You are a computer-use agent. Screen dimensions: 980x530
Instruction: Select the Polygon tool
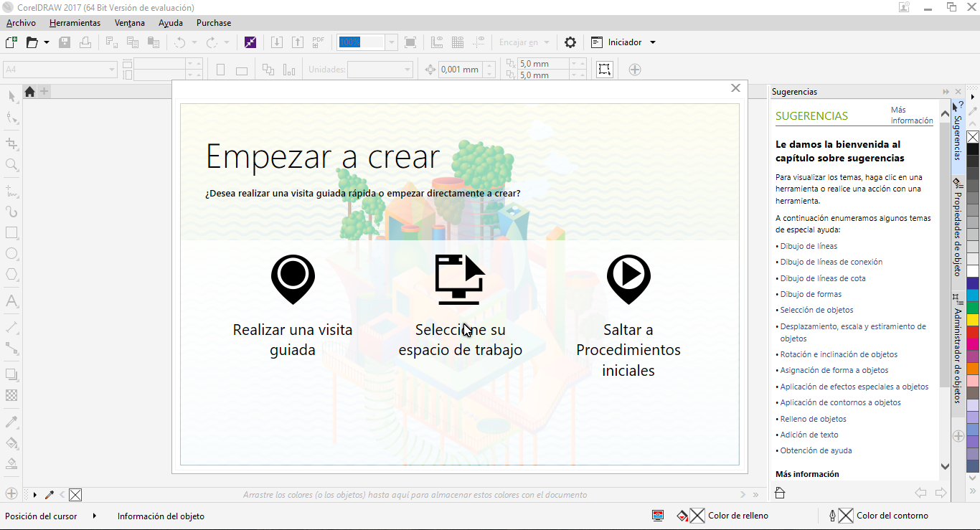click(x=11, y=275)
